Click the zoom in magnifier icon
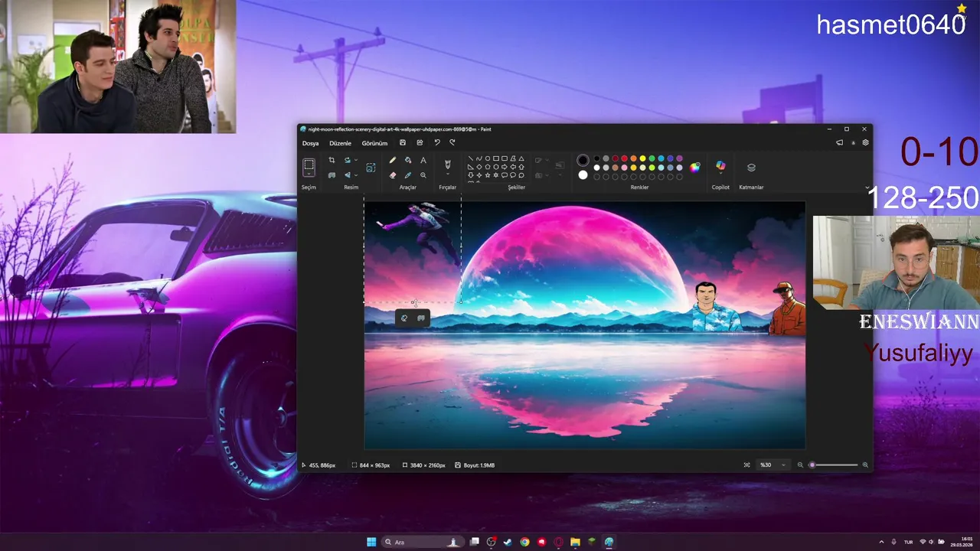Image resolution: width=980 pixels, height=551 pixels. (865, 465)
